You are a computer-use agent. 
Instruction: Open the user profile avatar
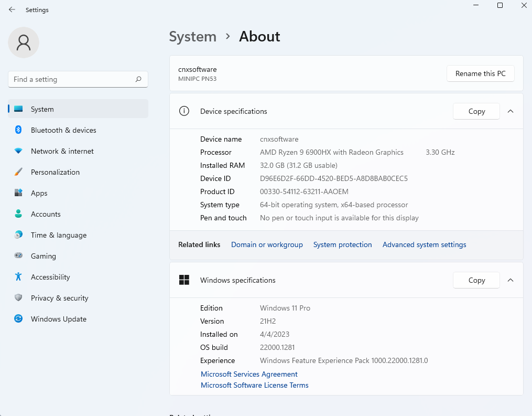(24, 42)
